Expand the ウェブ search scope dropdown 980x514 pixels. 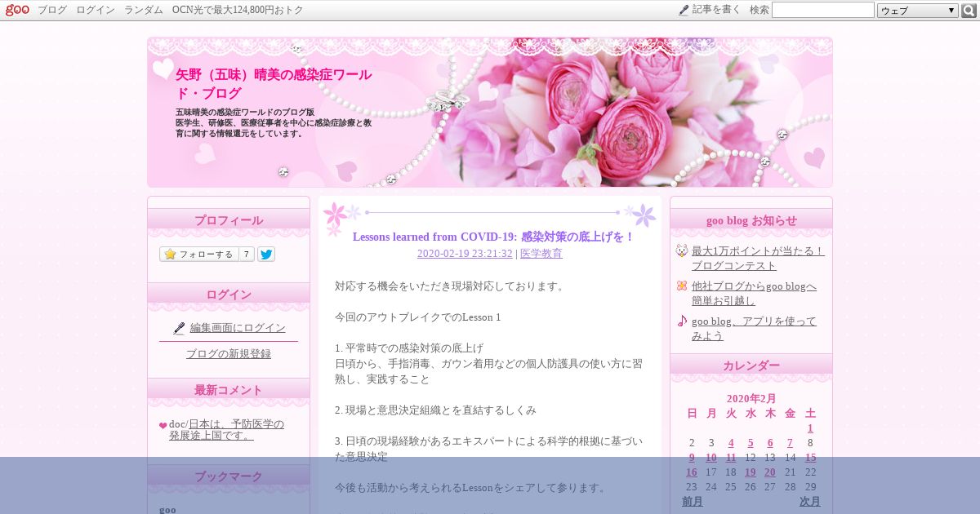[x=918, y=11]
